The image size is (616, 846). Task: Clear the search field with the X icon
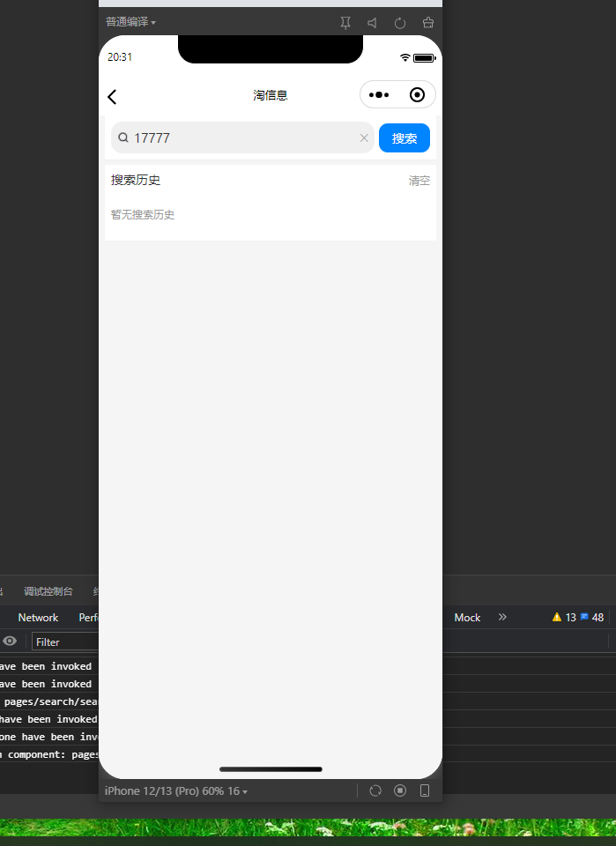(x=364, y=138)
